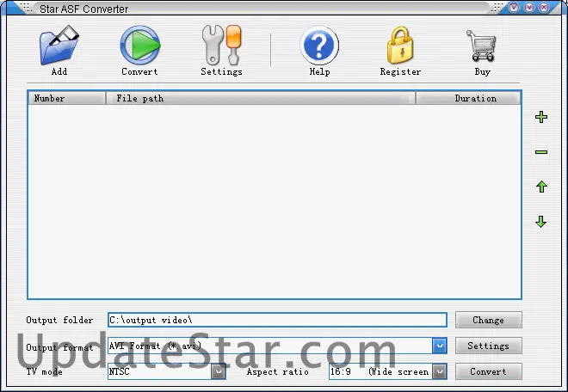Move item down with the green down arrow

(x=540, y=222)
